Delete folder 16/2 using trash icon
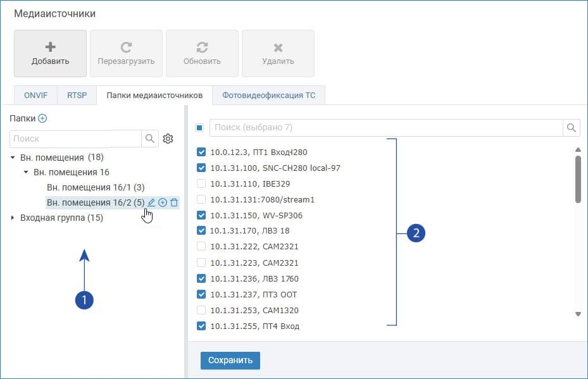Screen dimensions: 588x379 174,203
